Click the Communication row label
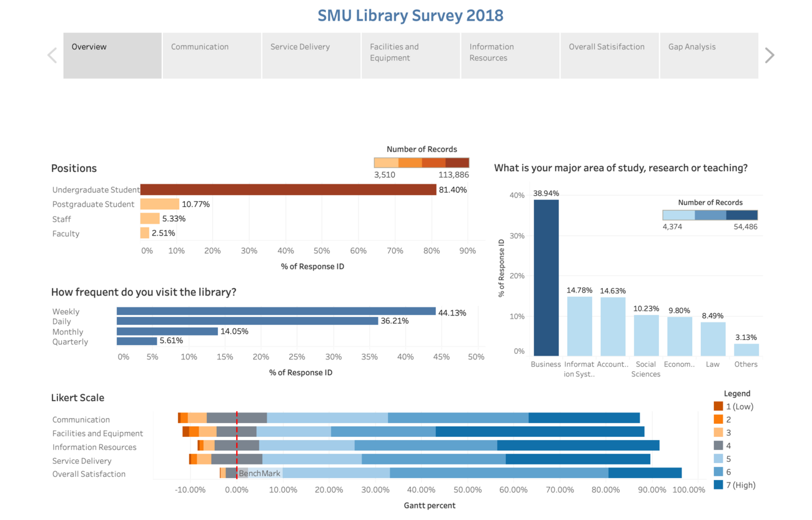812x520 pixels. pyautogui.click(x=81, y=419)
